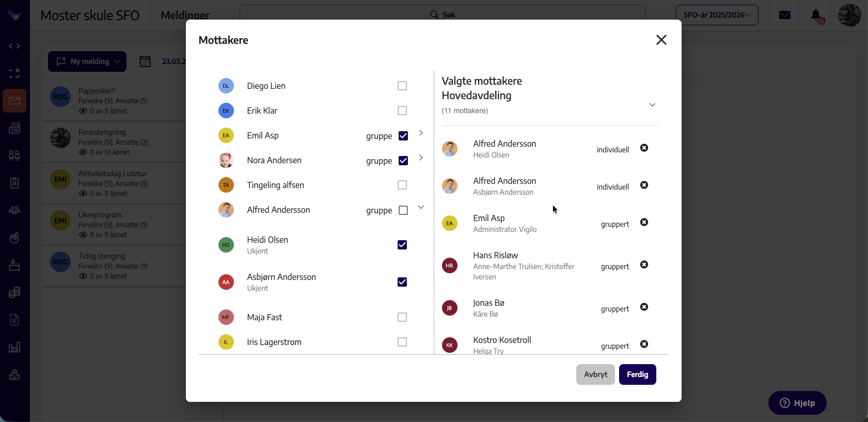Collapse Valgte mottakere Hovedavdeling section

652,105
